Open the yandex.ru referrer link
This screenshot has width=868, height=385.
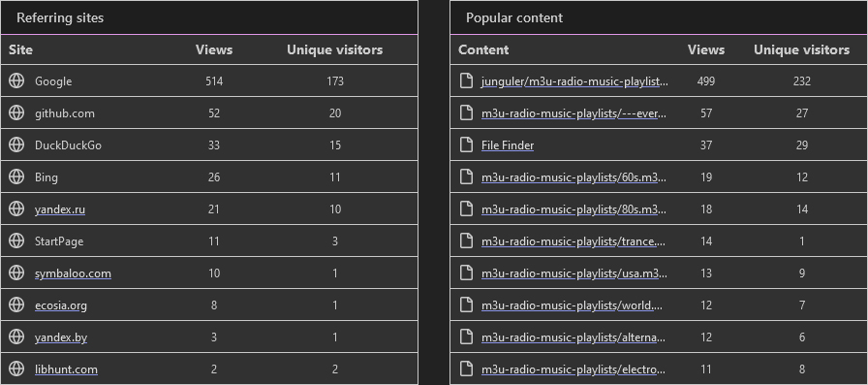tap(60, 209)
